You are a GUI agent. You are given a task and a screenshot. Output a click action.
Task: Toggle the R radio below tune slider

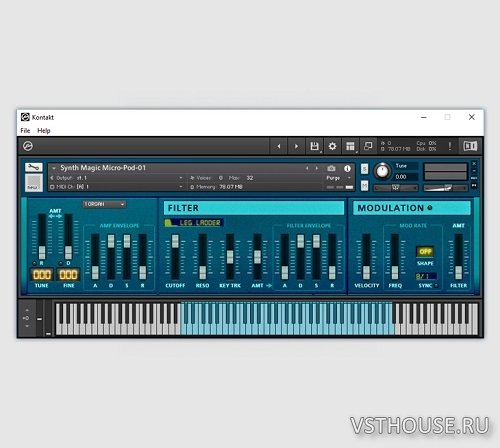[35, 263]
